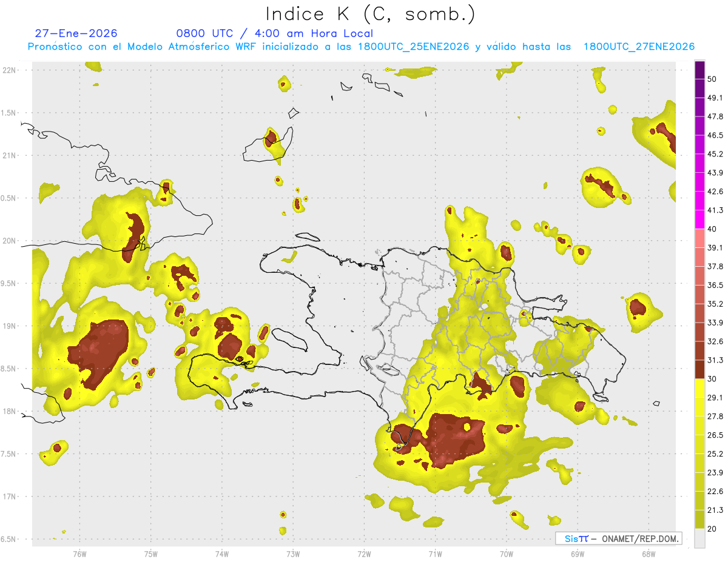The height and width of the screenshot is (562, 728).
Task: Click the colorbar value '25.2'
Action: pos(715,454)
